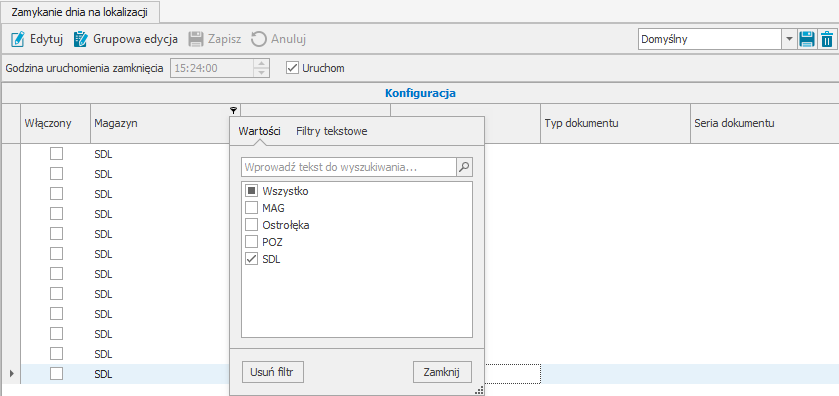Click the filter popup resize grip

pos(479,390)
